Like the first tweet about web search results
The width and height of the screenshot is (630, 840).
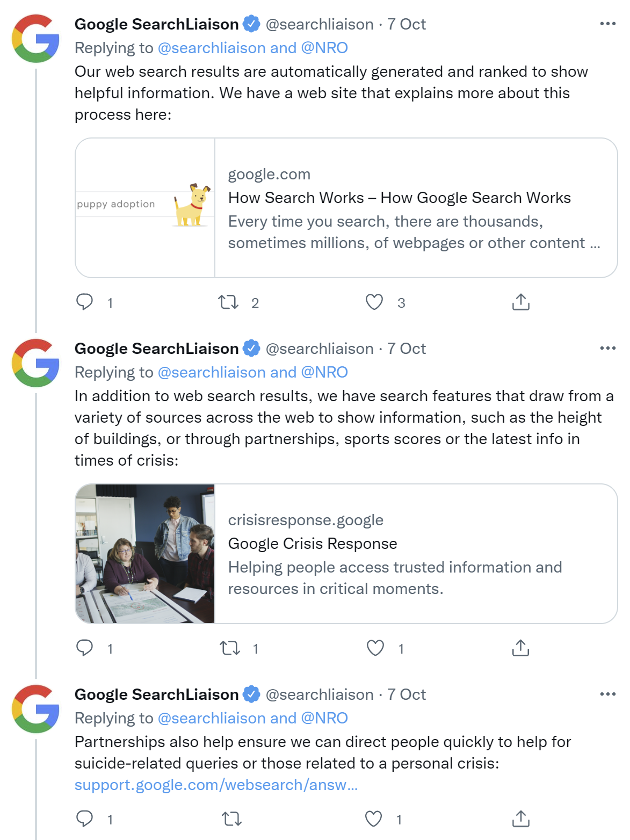click(x=374, y=302)
